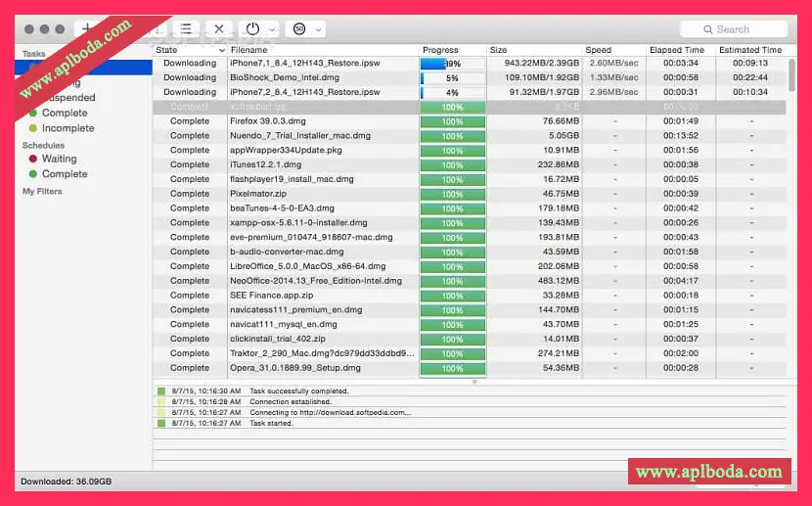Select the iPhone7,1_8.4_12H143_Restore.ipsw download
The width and height of the screenshot is (812, 506).
[470, 64]
